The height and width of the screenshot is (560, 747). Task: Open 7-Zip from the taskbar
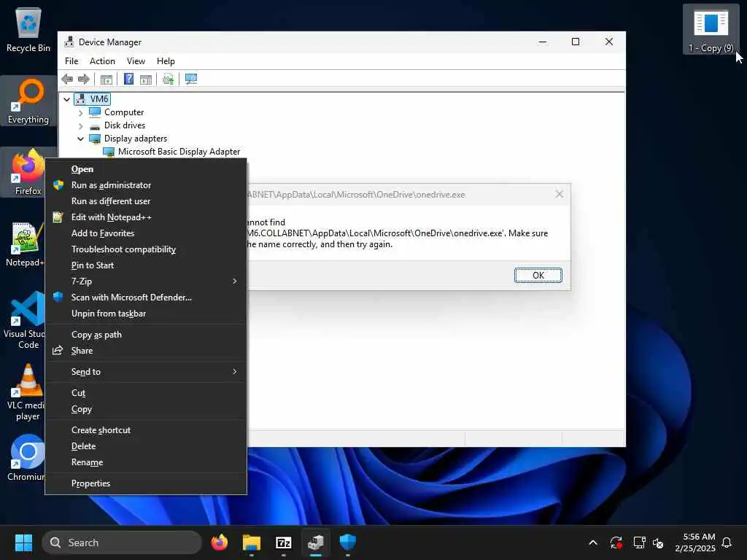[x=284, y=542]
